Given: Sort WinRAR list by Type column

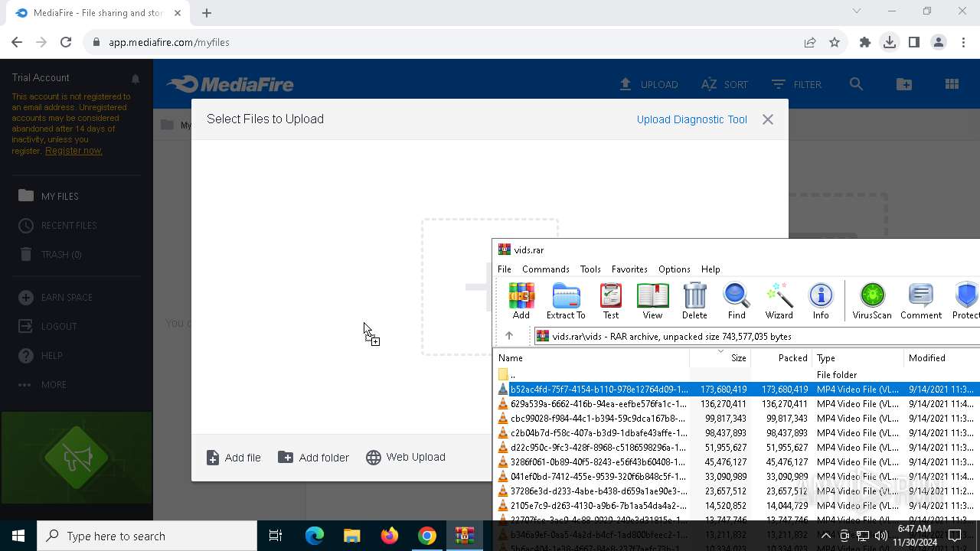Looking at the screenshot, I should pos(858,358).
